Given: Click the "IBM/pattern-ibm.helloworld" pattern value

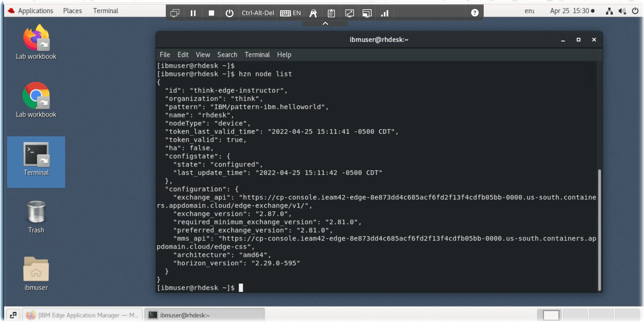Looking at the screenshot, I should [x=268, y=107].
